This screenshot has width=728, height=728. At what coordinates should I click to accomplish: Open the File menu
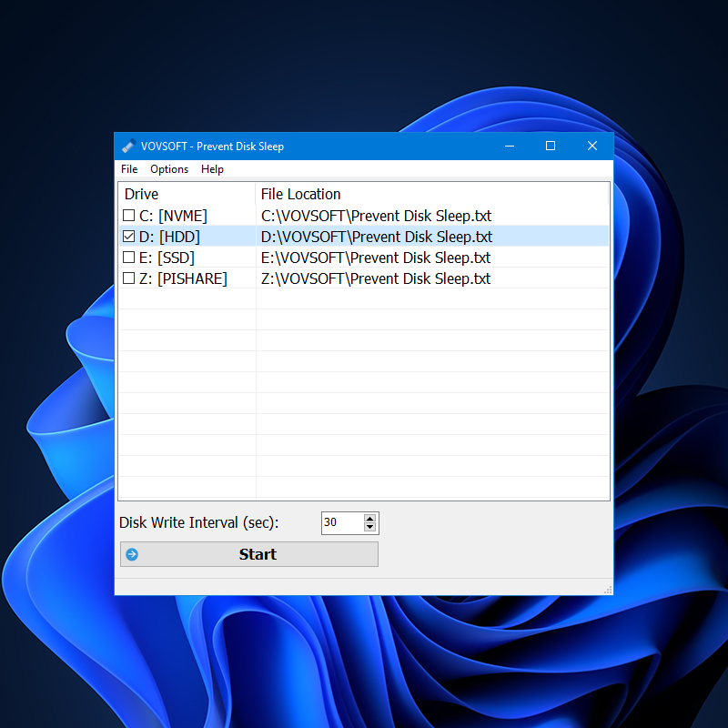[128, 169]
